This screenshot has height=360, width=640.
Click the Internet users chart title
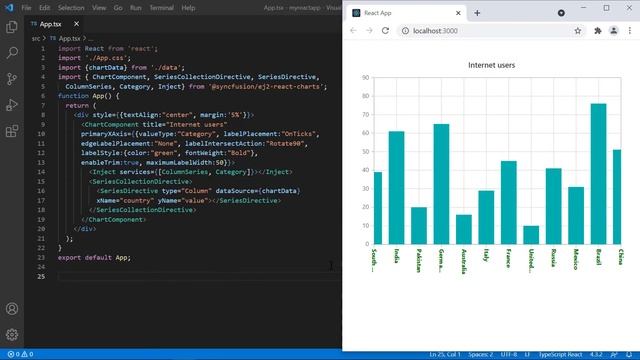pos(491,65)
